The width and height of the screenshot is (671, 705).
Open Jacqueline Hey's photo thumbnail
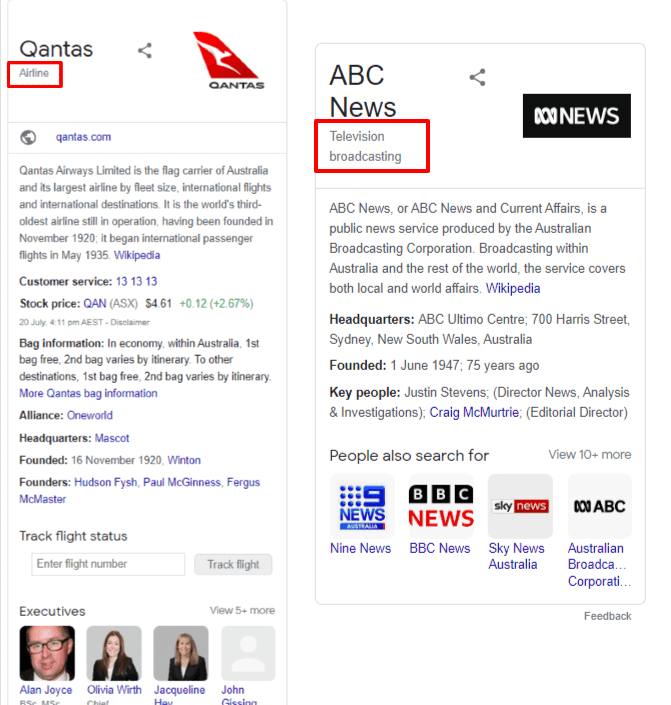[x=181, y=653]
